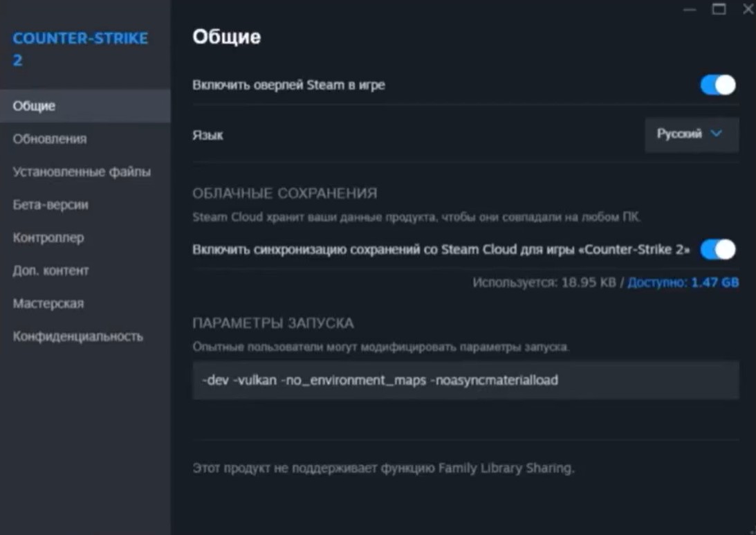Click the Используется: 18.95 KB usage text

pyautogui.click(x=545, y=282)
